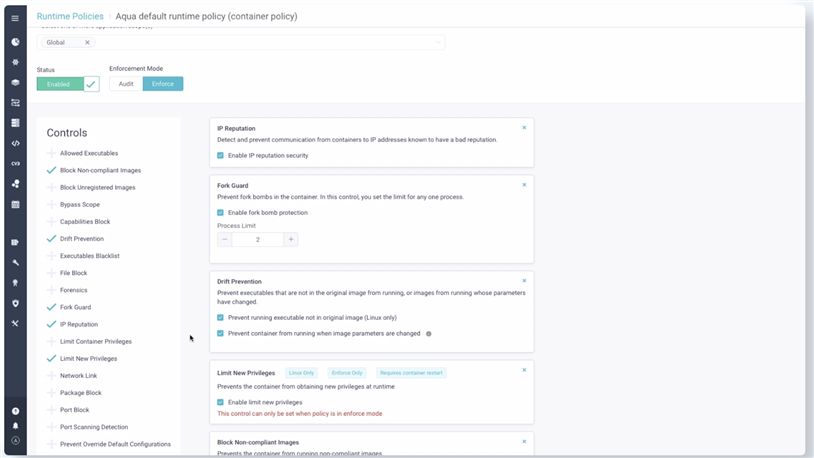The image size is (814, 458).
Task: Remove the IP Reputation control card
Action: pos(524,128)
